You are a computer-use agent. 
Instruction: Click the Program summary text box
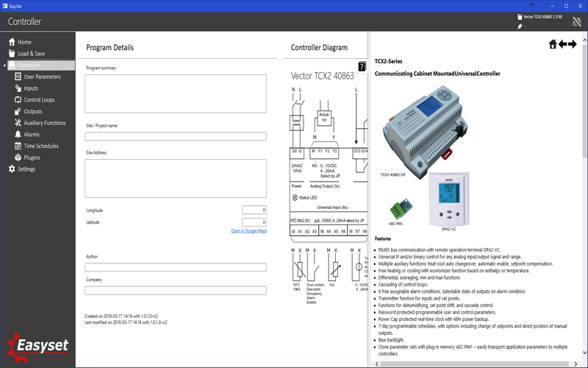(x=176, y=93)
